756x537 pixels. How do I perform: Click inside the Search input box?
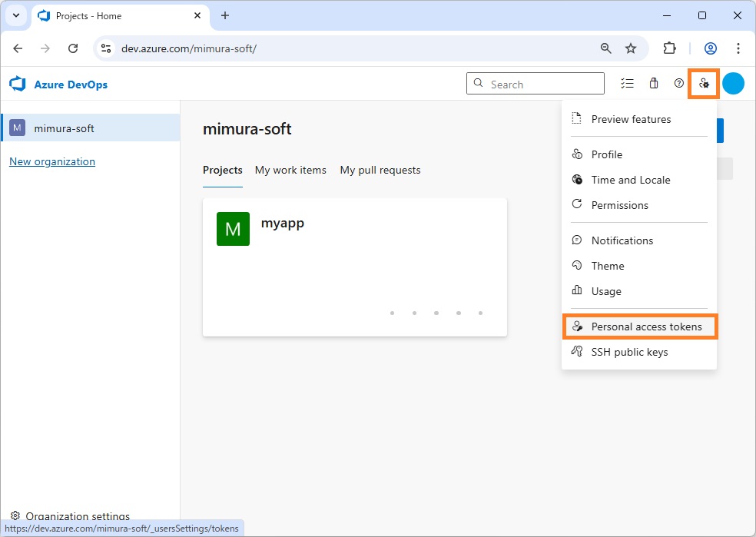pos(542,84)
